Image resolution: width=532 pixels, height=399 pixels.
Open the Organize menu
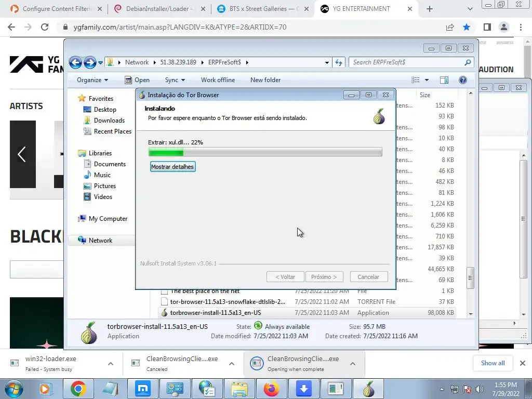[92, 80]
